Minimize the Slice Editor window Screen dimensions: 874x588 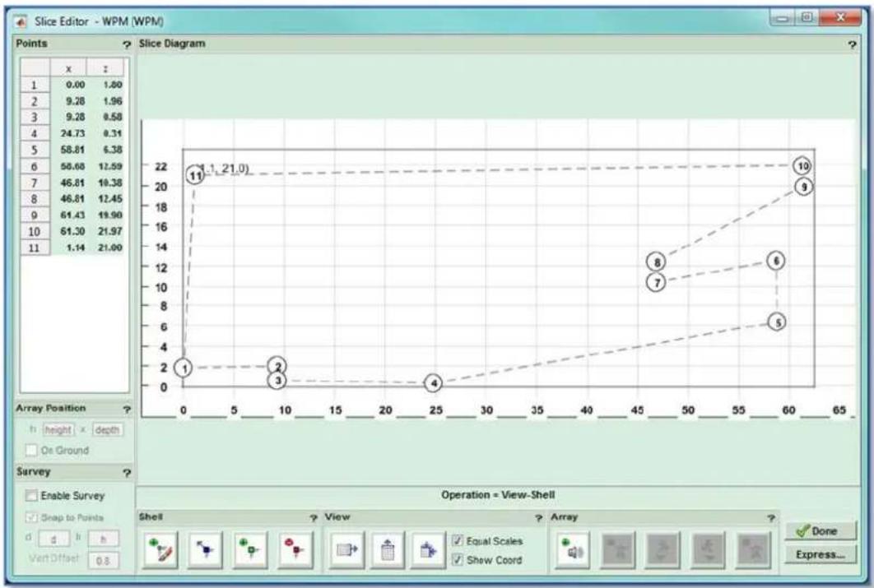pyautogui.click(x=783, y=18)
